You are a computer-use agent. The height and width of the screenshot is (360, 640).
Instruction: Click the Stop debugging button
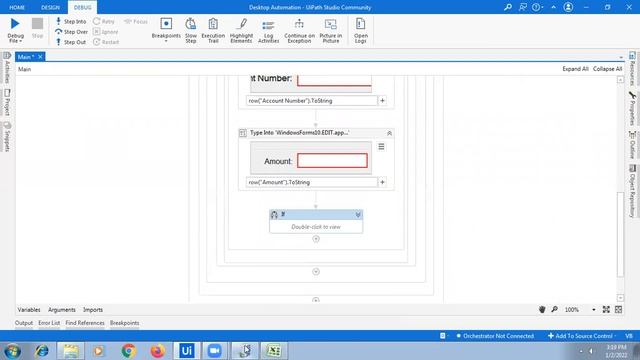pos(37,28)
